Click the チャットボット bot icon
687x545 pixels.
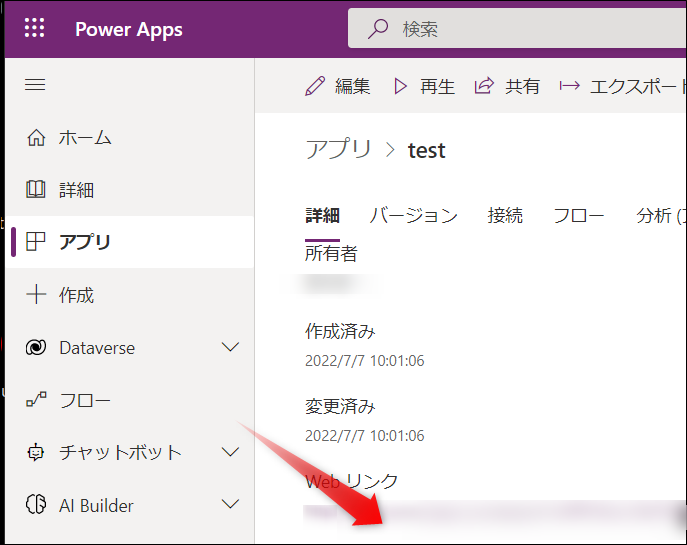[x=35, y=453]
